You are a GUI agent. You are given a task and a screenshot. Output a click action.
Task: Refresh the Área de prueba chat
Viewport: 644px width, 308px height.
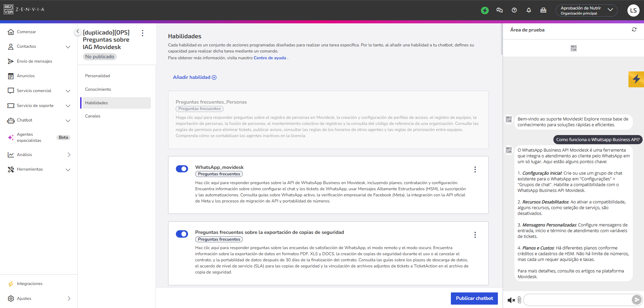point(634,30)
